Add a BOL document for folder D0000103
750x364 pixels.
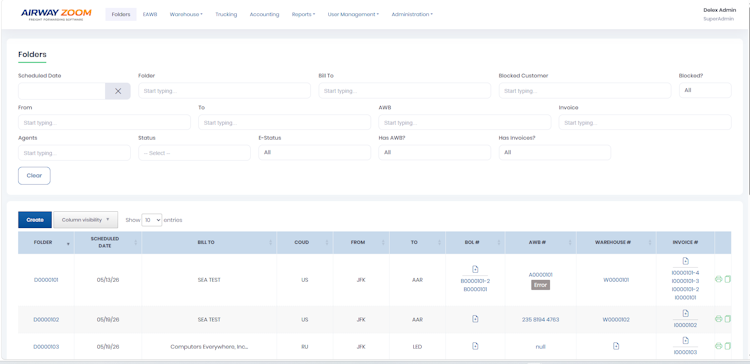tap(475, 346)
